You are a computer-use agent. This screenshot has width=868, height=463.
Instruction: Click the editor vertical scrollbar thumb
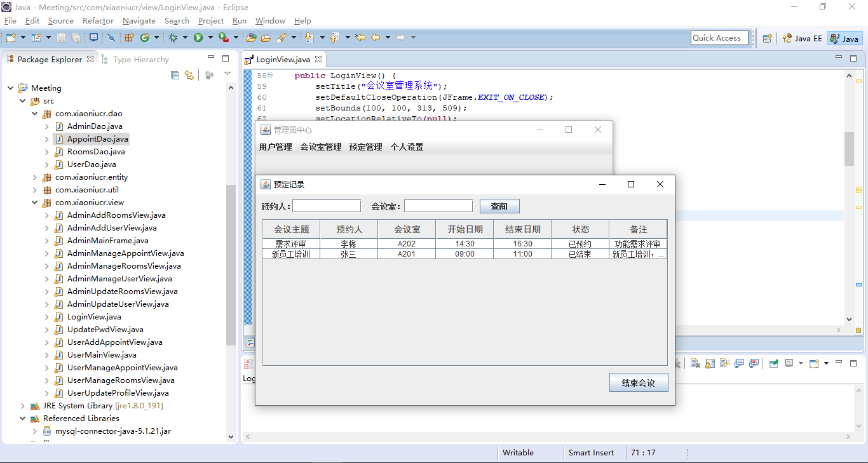tap(850, 149)
